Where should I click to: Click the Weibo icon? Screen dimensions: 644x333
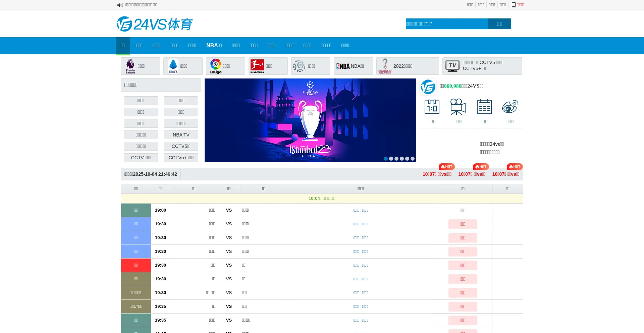click(510, 107)
